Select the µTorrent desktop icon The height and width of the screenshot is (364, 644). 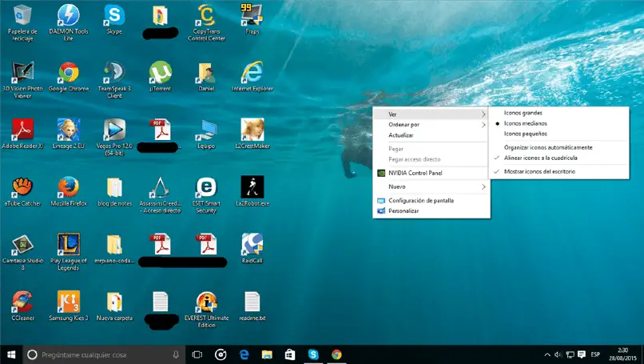point(161,73)
